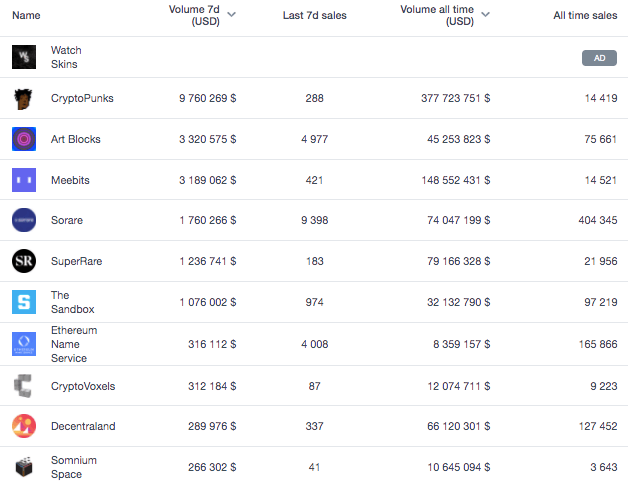
Task: Click the CryptoVoxels logo icon
Action: [24, 386]
